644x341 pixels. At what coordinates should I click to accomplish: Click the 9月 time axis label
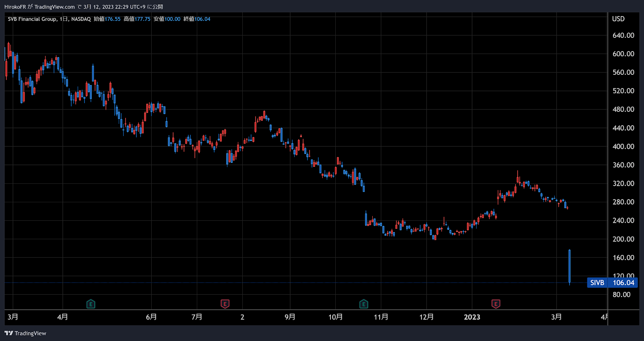click(290, 317)
